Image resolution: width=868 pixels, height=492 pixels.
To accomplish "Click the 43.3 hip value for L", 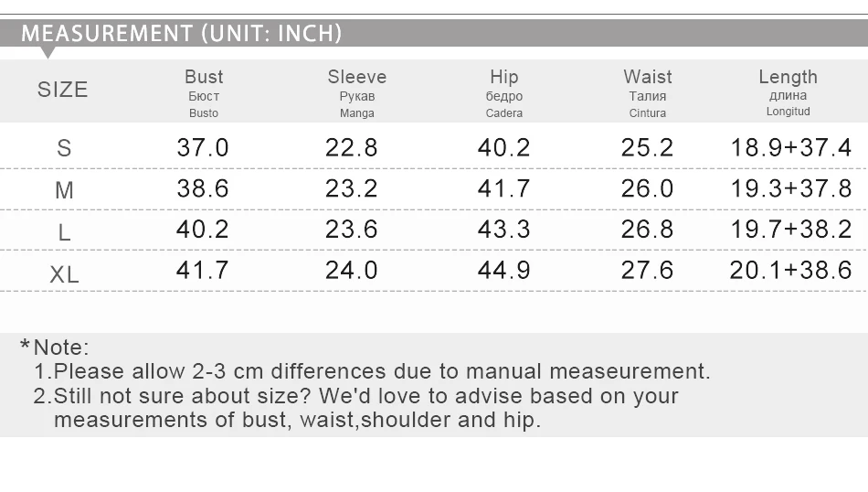I will tap(504, 229).
